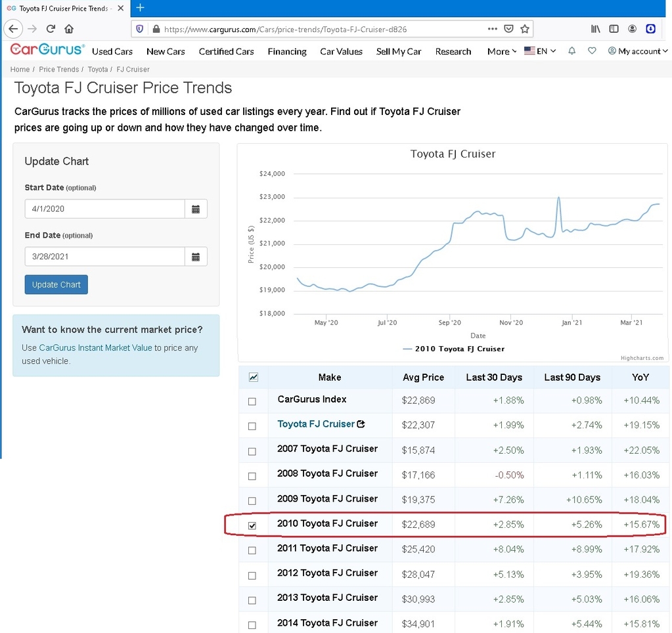This screenshot has width=672, height=633.
Task: Click the CarGurus logo
Action: pyautogui.click(x=47, y=50)
